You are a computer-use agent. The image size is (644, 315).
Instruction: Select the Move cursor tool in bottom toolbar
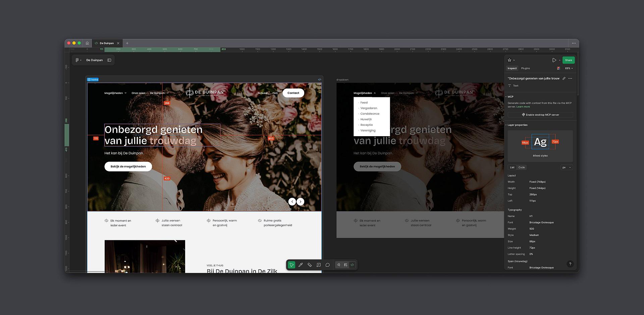[x=291, y=265]
